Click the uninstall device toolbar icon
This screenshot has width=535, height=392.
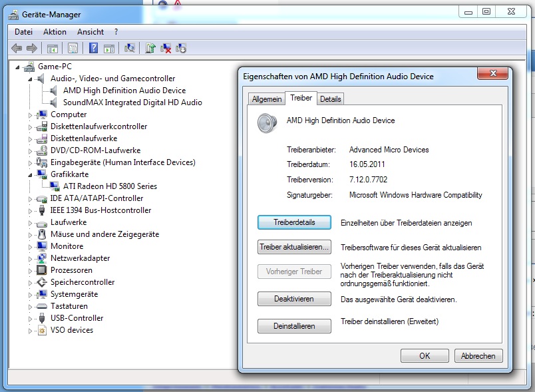[x=181, y=48]
